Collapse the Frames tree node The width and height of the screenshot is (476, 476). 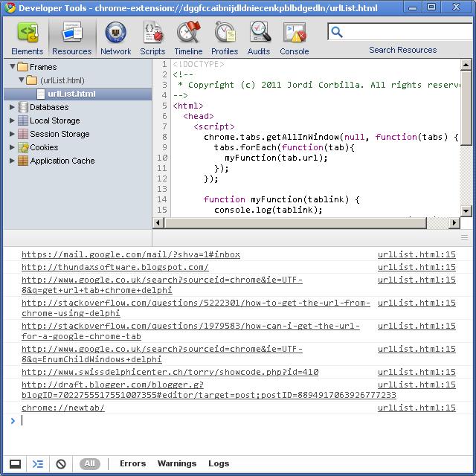[12, 66]
